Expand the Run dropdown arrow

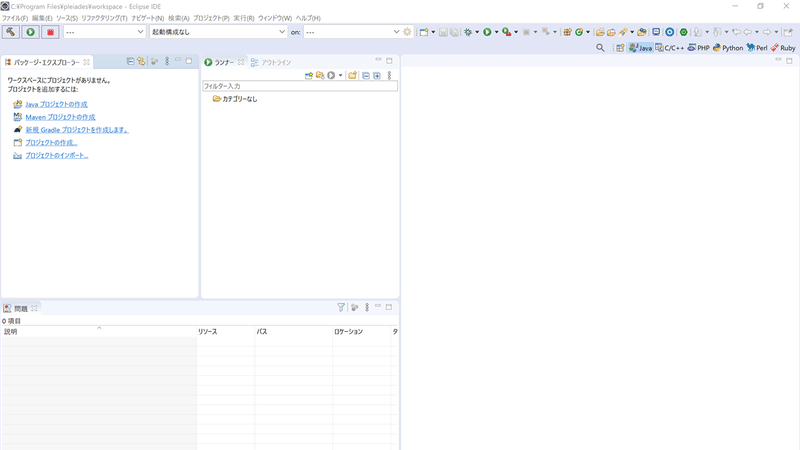click(x=496, y=32)
